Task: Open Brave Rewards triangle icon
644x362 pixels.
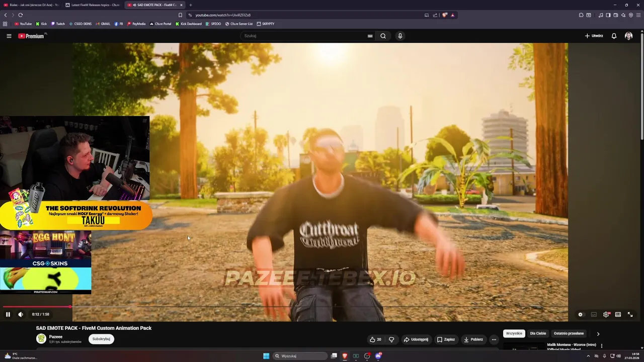Action: point(452,15)
